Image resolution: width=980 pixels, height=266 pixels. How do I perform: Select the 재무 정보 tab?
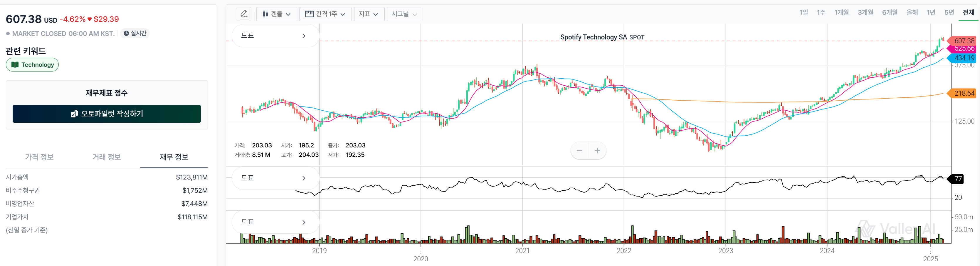[x=174, y=157]
